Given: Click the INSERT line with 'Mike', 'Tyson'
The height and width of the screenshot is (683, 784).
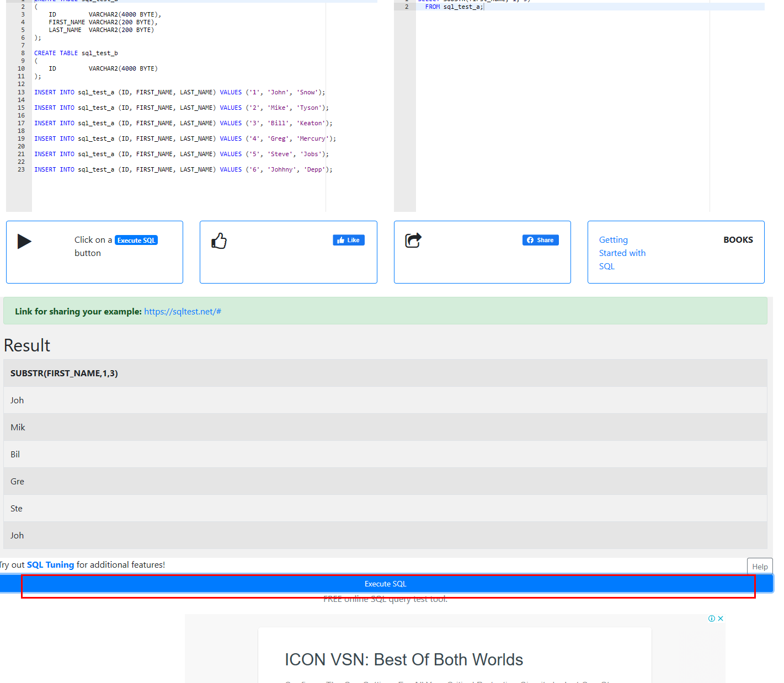Looking at the screenshot, I should (182, 108).
